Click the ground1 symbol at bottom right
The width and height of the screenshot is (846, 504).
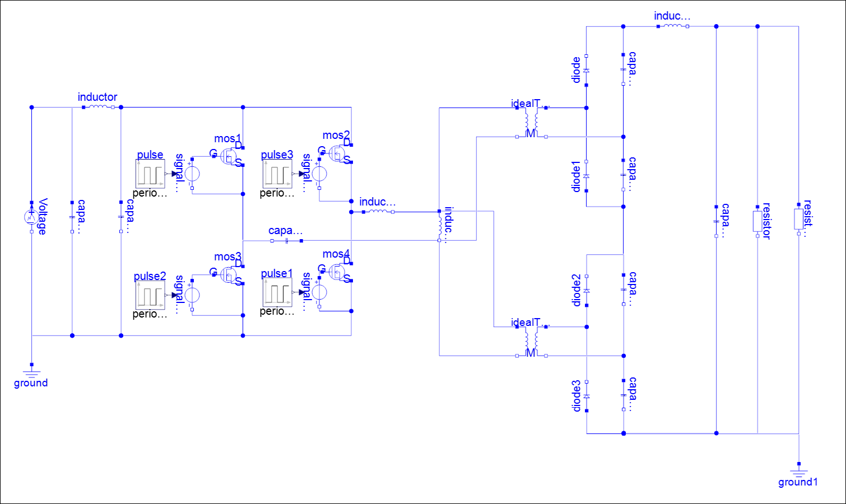[798, 471]
